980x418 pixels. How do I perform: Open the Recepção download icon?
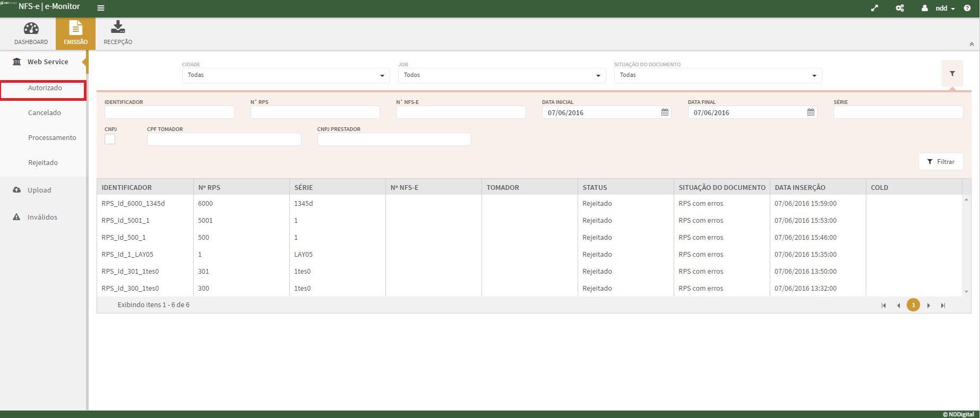(118, 27)
